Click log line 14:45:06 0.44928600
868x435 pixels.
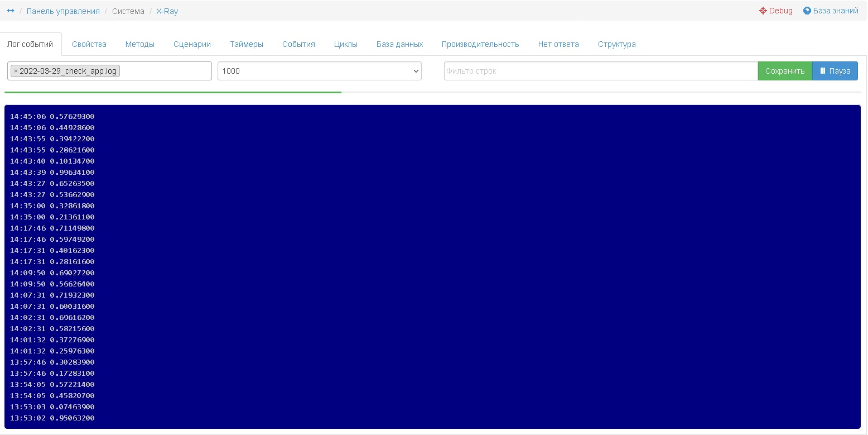52,128
